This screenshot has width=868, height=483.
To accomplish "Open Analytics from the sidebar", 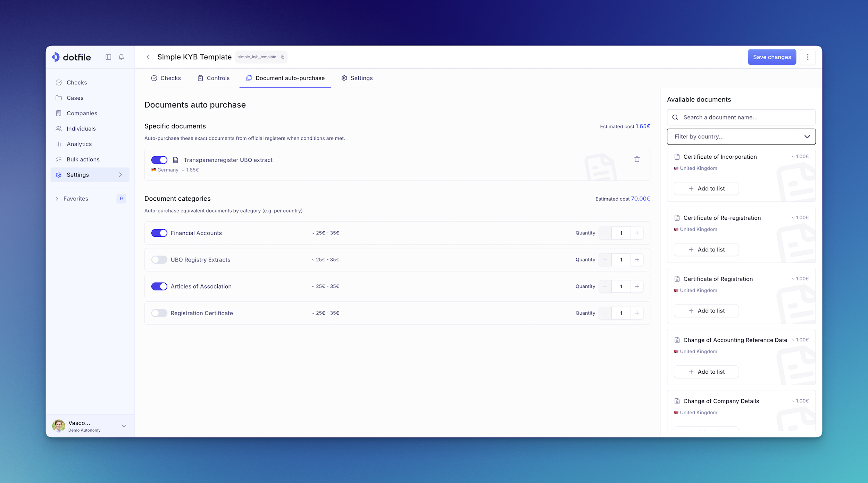I will 79,144.
